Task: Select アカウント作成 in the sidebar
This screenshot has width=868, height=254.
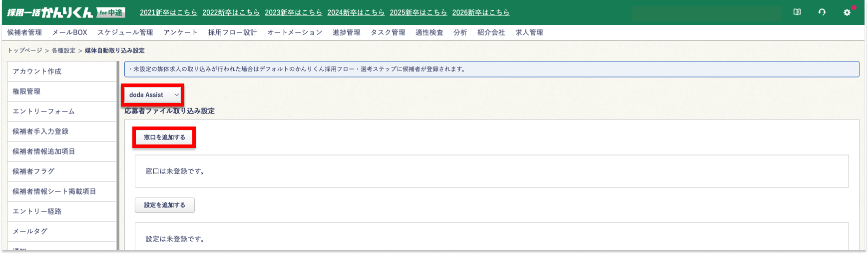Action: coord(37,71)
